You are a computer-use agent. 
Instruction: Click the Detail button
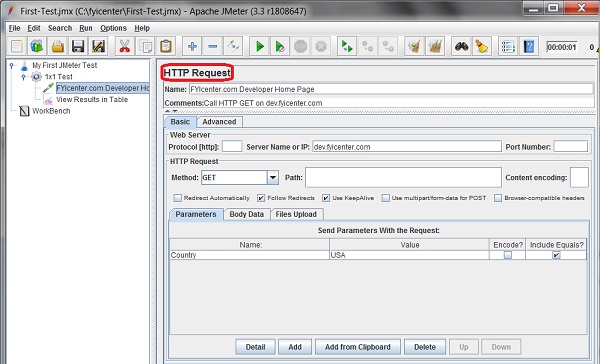(255, 347)
